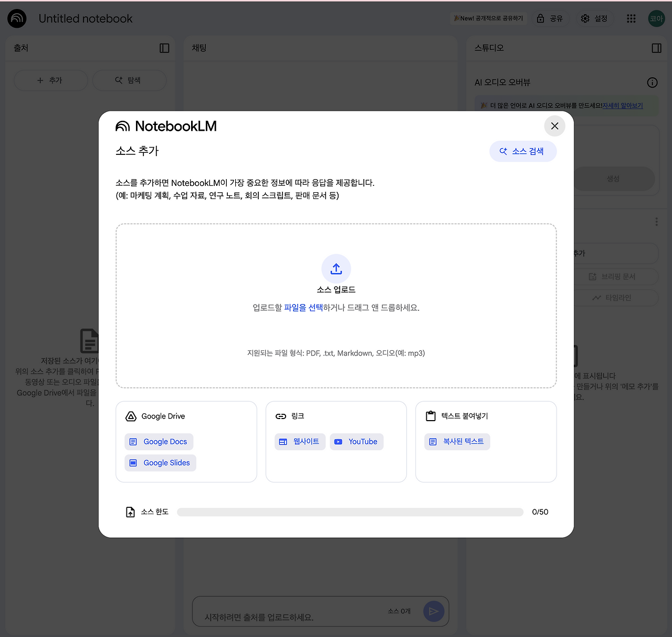672x637 pixels.
Task: Click the 소스 추가 heading
Action: pyautogui.click(x=137, y=151)
